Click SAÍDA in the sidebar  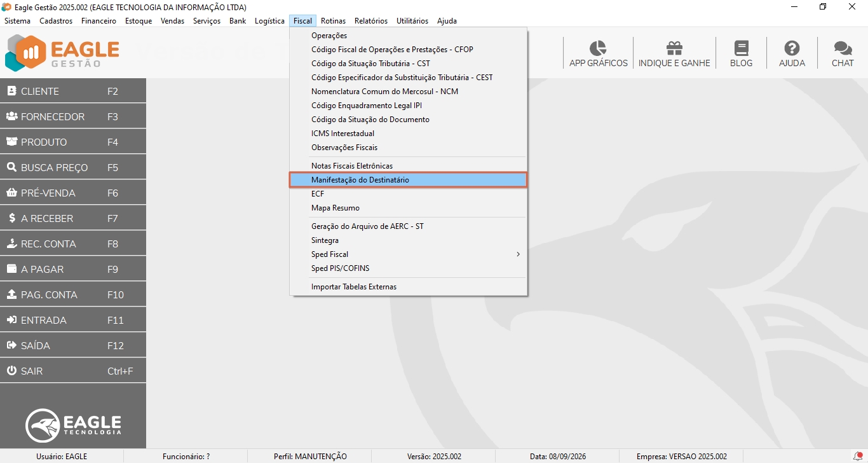(x=73, y=345)
